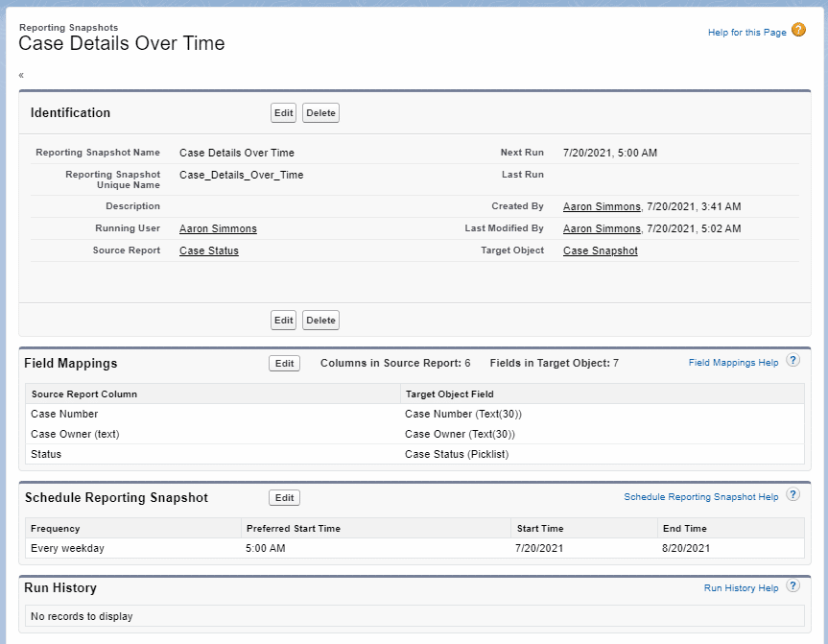Click the Every weekday frequency value

pos(67,548)
